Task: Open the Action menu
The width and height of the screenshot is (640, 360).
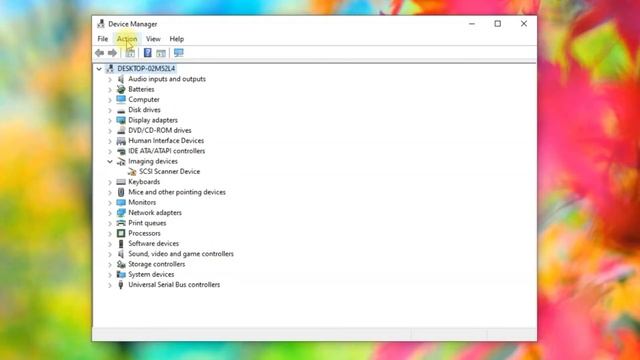Action: pyautogui.click(x=127, y=39)
